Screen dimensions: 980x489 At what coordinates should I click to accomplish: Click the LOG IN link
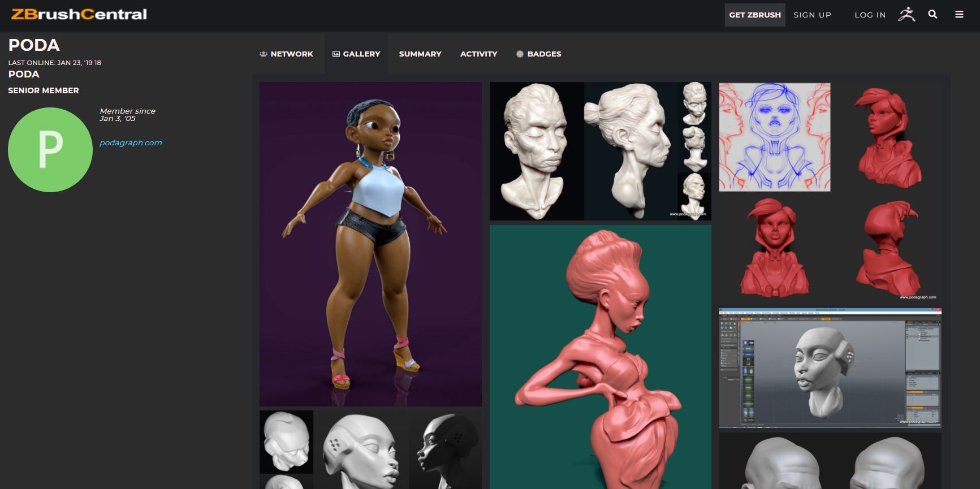(x=870, y=15)
